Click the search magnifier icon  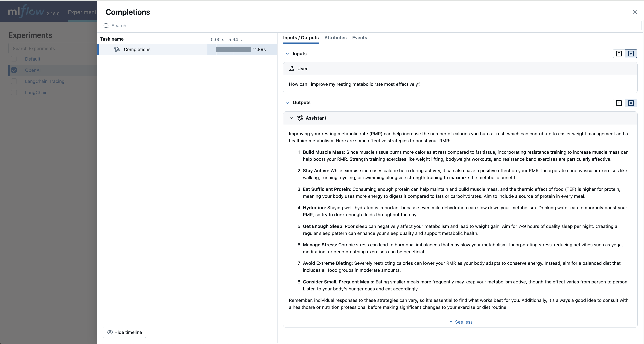pos(106,26)
